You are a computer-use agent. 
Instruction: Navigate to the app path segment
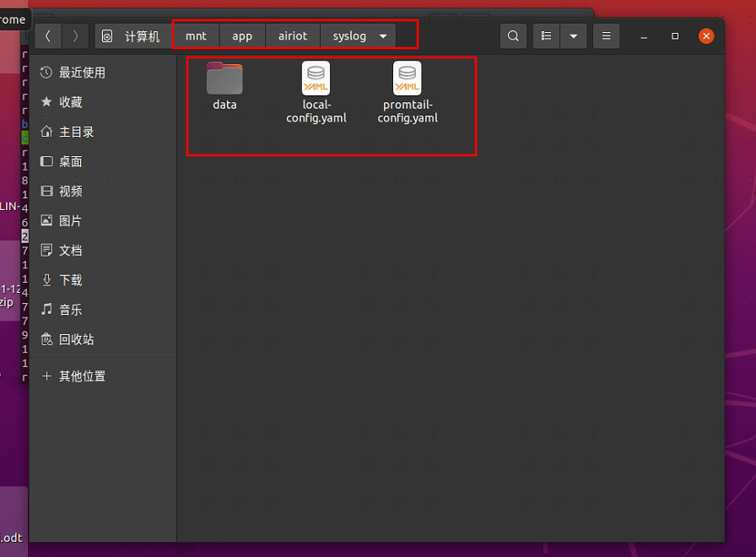[x=242, y=36]
